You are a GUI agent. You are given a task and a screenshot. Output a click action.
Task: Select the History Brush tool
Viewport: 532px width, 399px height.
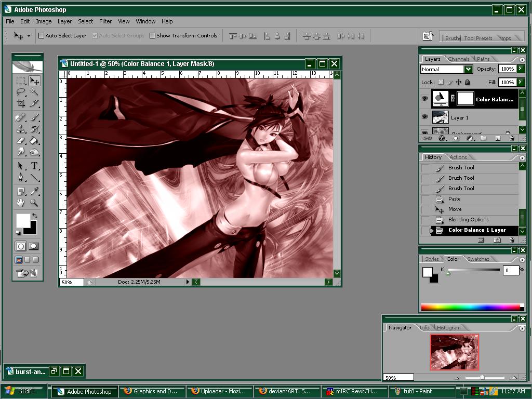(34, 129)
